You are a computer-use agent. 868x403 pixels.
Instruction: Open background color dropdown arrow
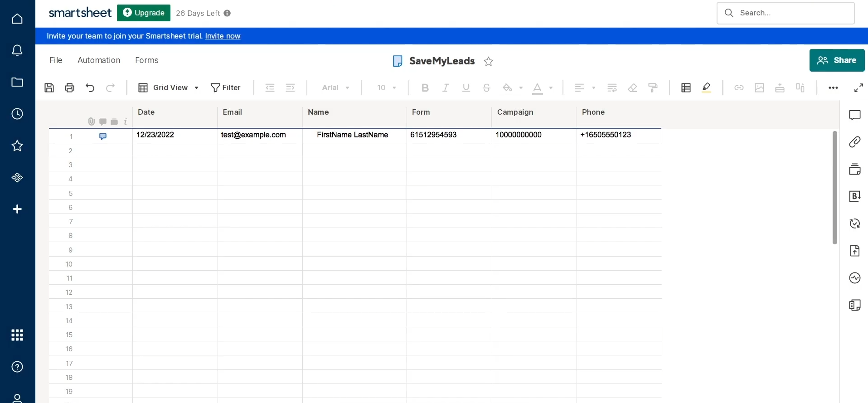pos(521,87)
